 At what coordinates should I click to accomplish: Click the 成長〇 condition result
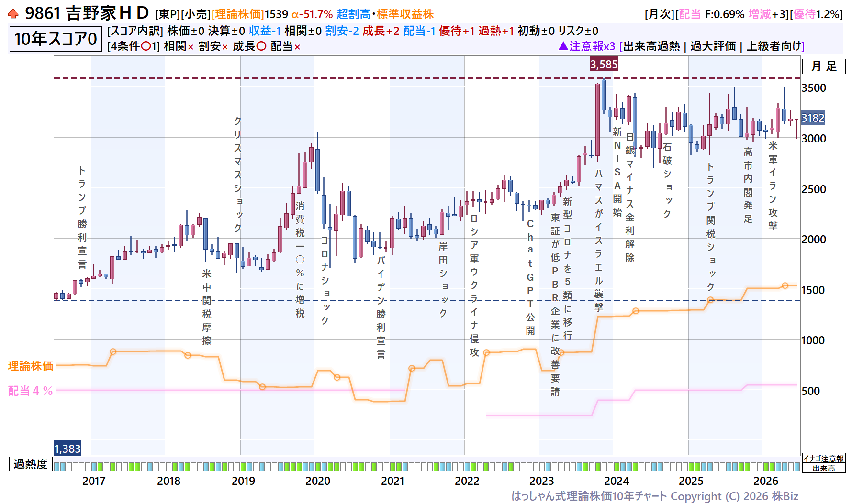[x=249, y=46]
